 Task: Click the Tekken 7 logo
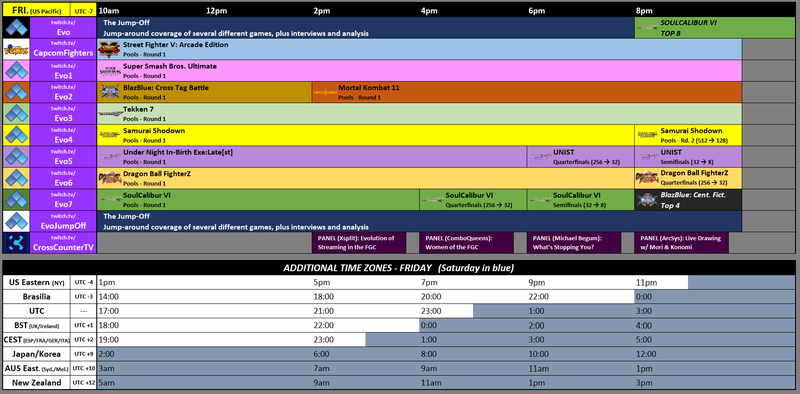click(x=110, y=114)
